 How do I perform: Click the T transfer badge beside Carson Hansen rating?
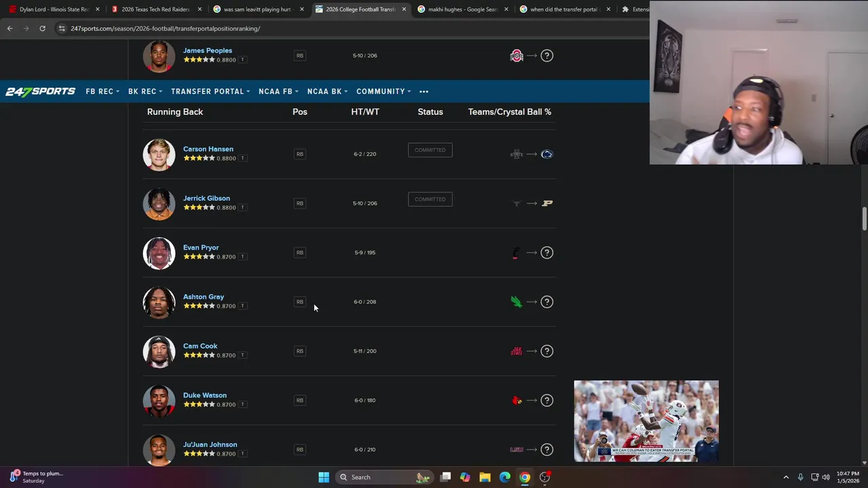(243, 158)
